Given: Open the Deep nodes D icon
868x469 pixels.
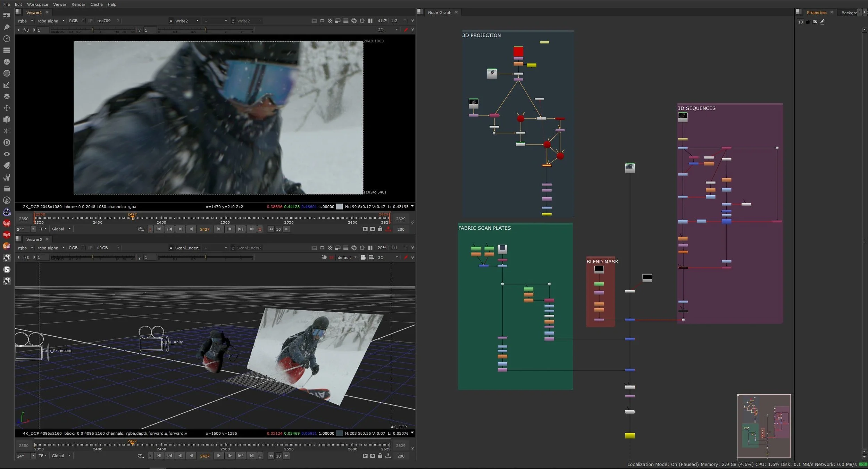Looking at the screenshot, I should click(x=7, y=142).
